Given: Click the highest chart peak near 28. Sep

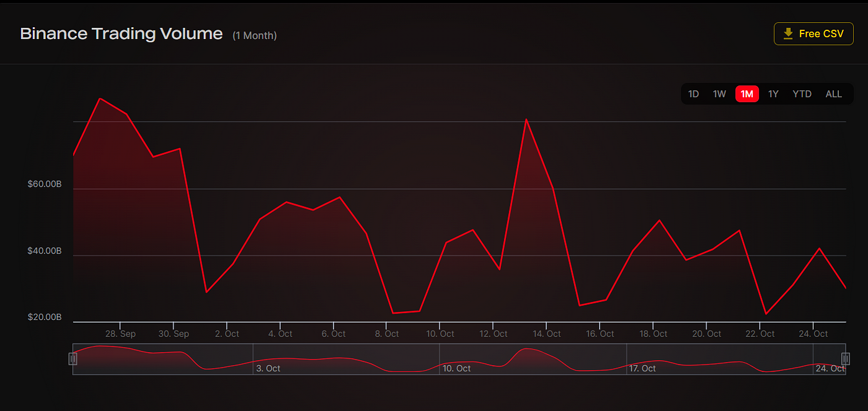Looking at the screenshot, I should (x=100, y=98).
